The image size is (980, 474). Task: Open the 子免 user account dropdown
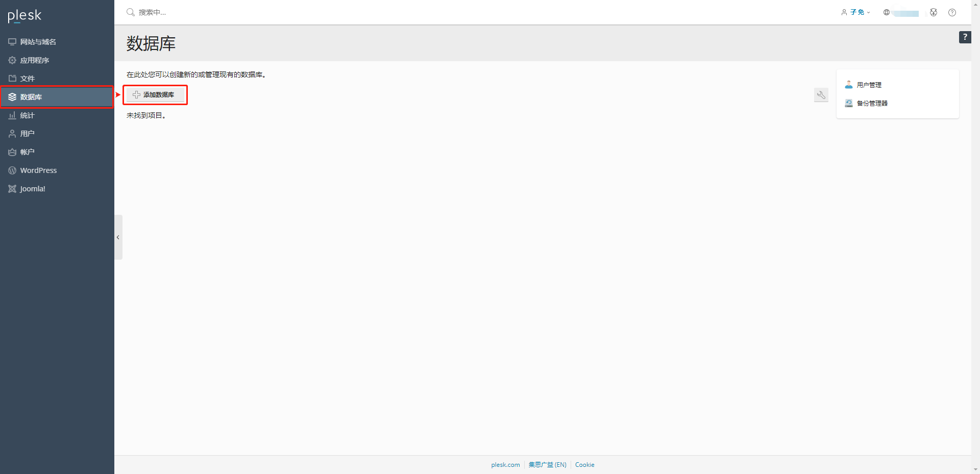tap(856, 12)
